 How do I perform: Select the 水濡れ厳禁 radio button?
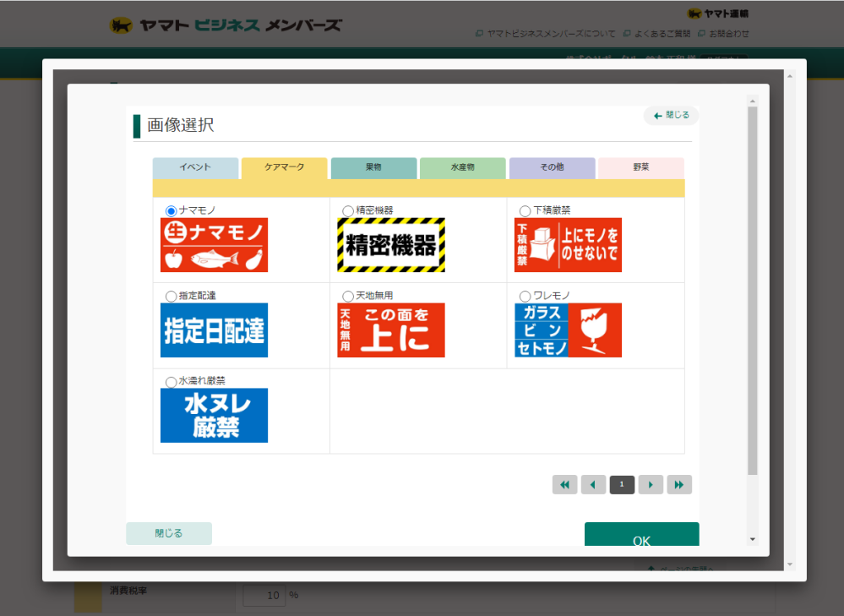coord(172,382)
